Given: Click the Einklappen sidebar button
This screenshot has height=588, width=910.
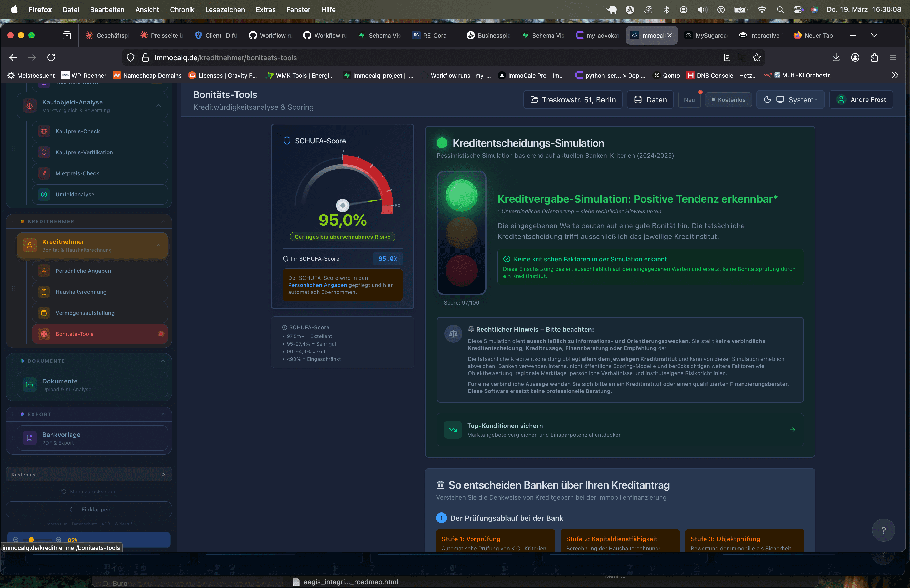Looking at the screenshot, I should pos(88,509).
